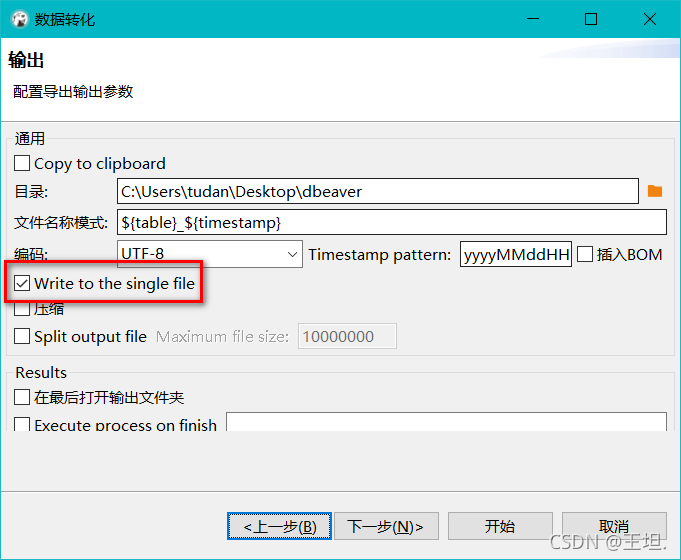The image size is (681, 560).
Task: Click the Timestamp pattern input field
Action: pyautogui.click(x=515, y=255)
